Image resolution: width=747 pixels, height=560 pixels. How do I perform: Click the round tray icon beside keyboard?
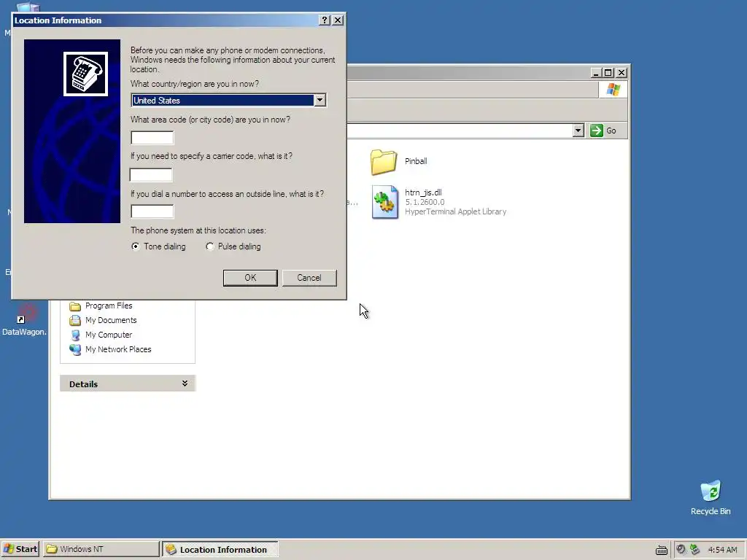(681, 549)
